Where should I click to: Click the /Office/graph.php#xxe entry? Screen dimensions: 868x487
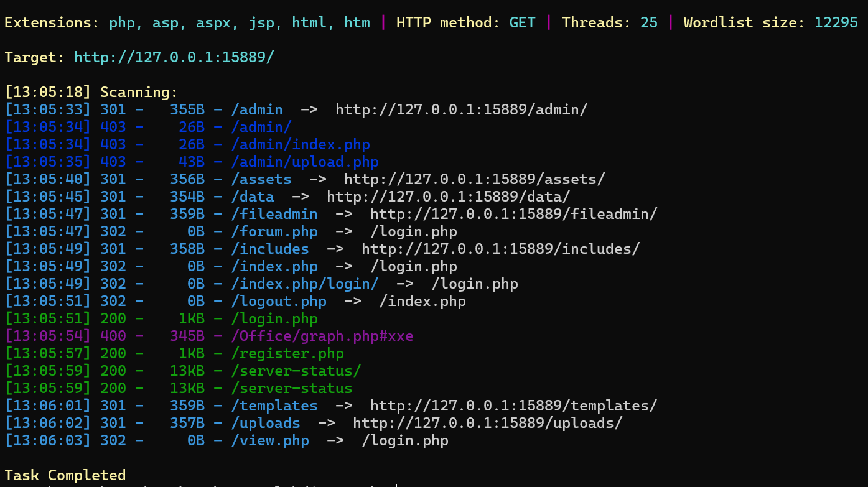point(322,336)
